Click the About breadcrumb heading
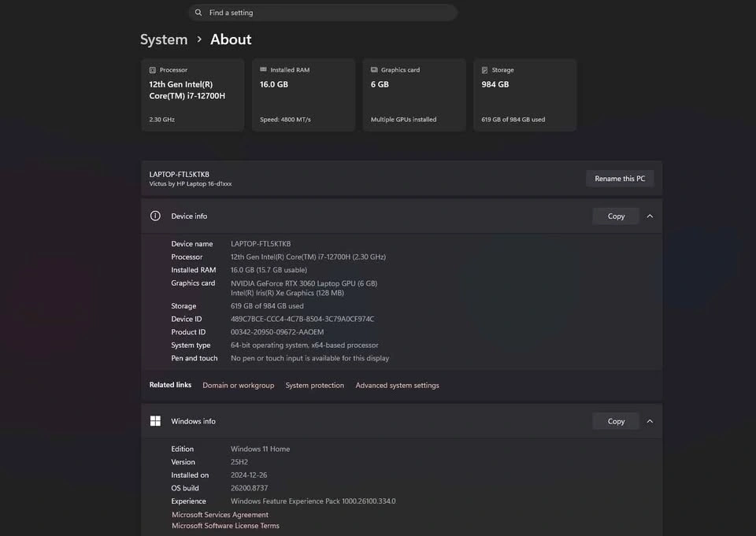Screen dimensions: 756x536 pos(231,39)
